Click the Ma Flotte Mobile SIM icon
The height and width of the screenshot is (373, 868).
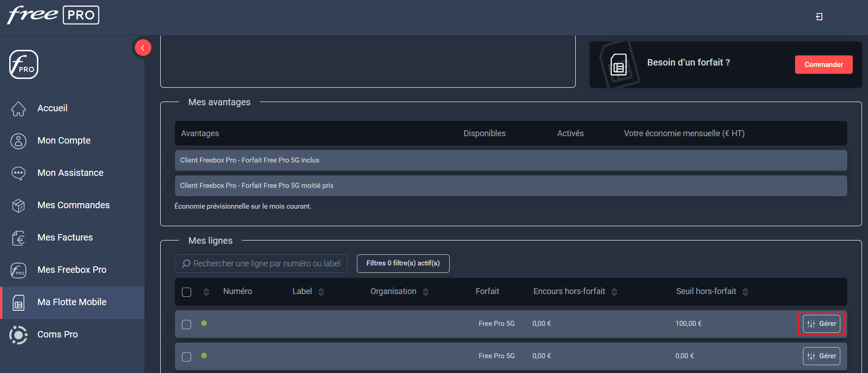(18, 303)
